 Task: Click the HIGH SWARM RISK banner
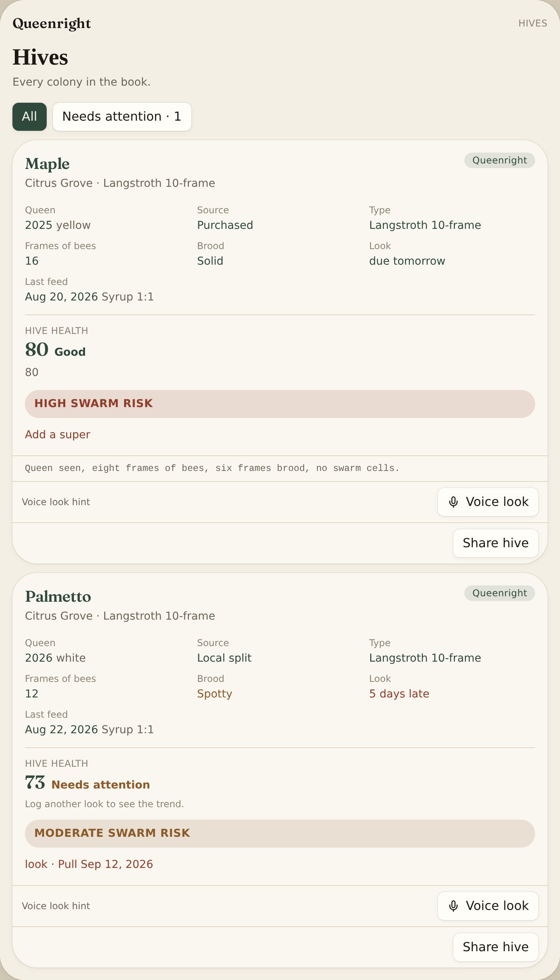pyautogui.click(x=280, y=404)
